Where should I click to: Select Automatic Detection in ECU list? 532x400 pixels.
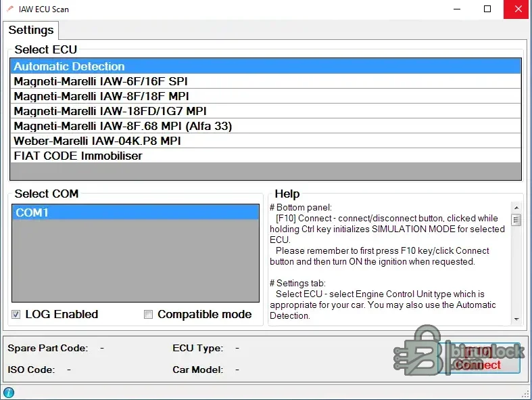click(266, 66)
